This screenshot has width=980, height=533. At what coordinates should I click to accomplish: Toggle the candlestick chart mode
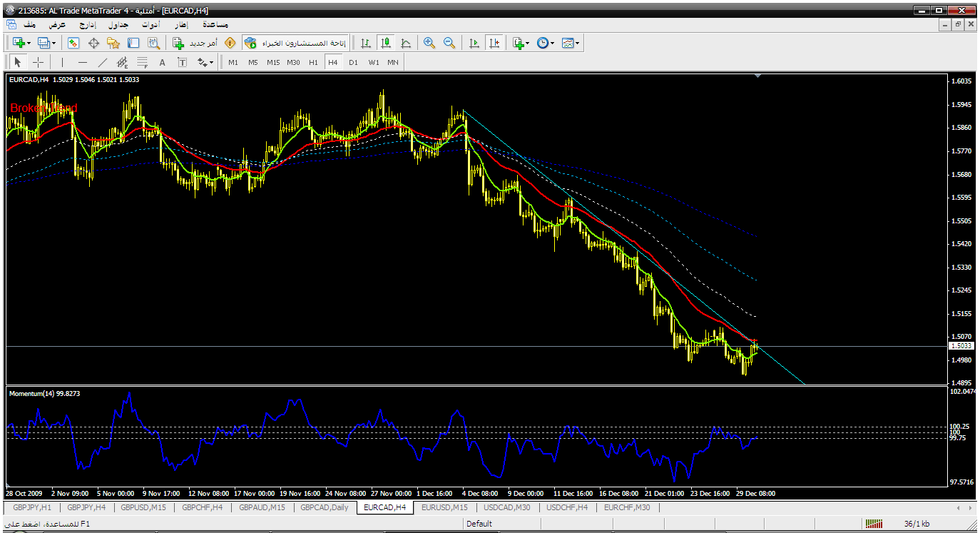(386, 43)
